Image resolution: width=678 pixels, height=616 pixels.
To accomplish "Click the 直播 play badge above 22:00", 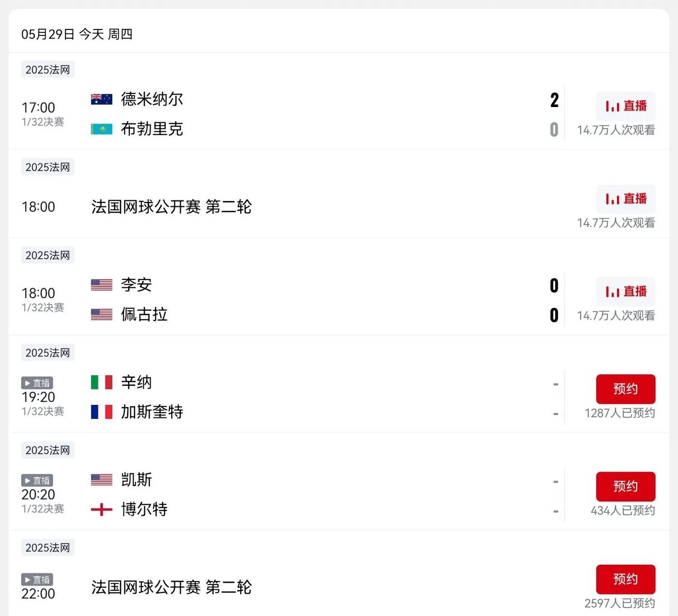I will [x=37, y=580].
